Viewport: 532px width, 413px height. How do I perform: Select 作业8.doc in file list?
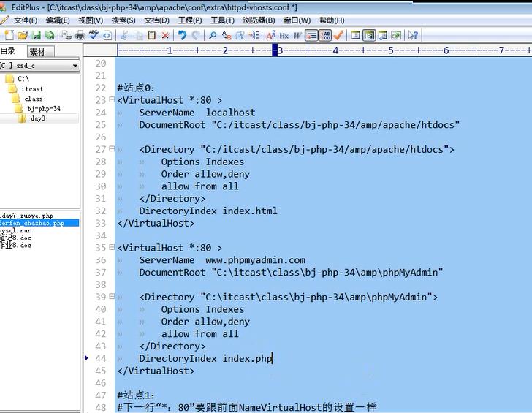(15, 245)
